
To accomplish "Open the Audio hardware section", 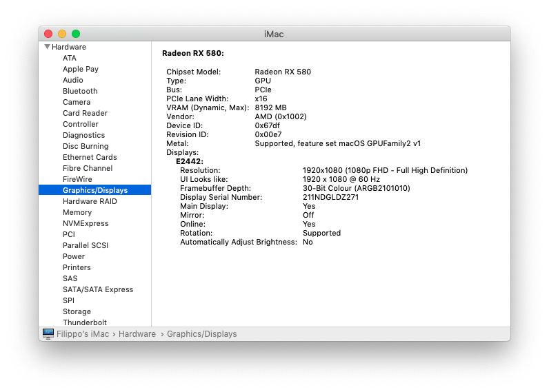I will pyautogui.click(x=73, y=80).
